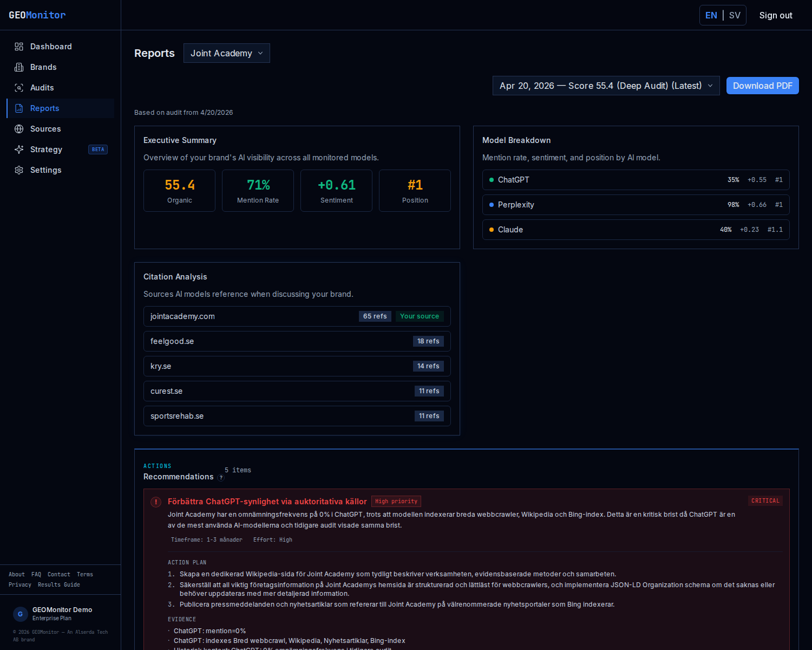Click the sportsrehab.se citation row
This screenshot has width=812, height=650.
(x=297, y=416)
